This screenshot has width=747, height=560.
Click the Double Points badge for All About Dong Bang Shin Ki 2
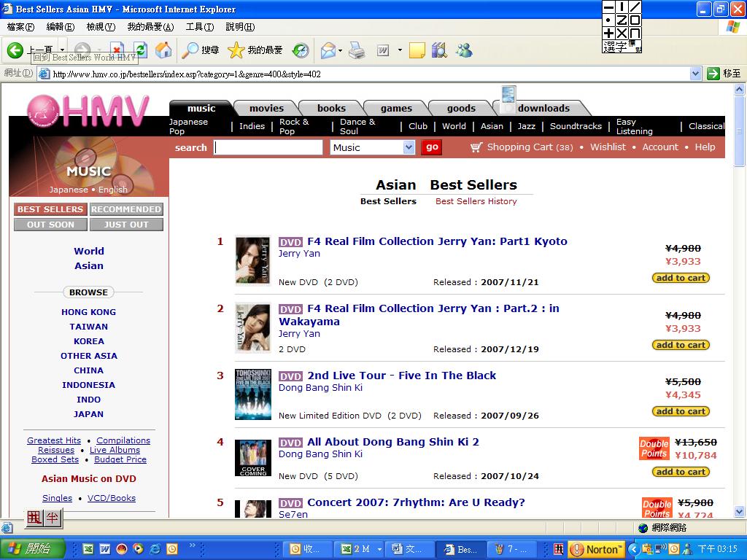pyautogui.click(x=654, y=448)
